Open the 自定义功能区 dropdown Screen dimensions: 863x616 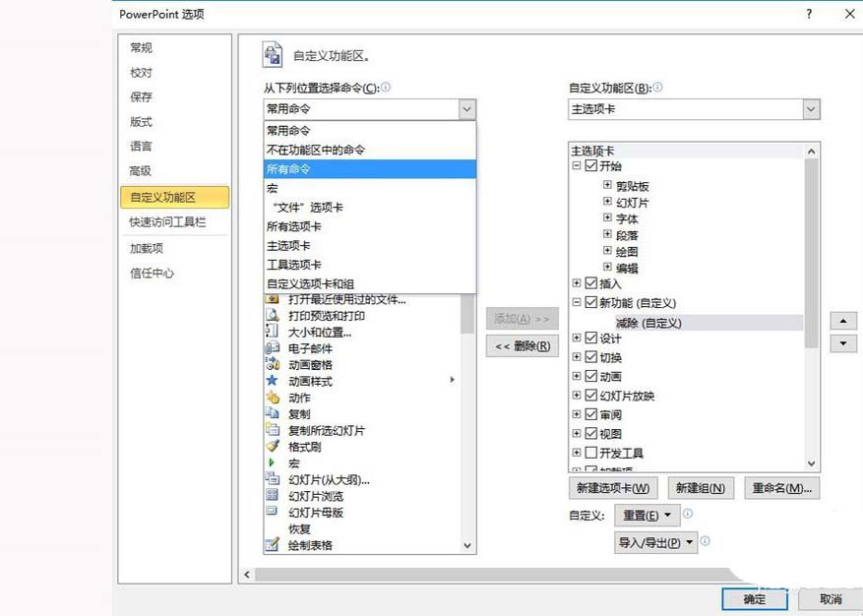[810, 108]
